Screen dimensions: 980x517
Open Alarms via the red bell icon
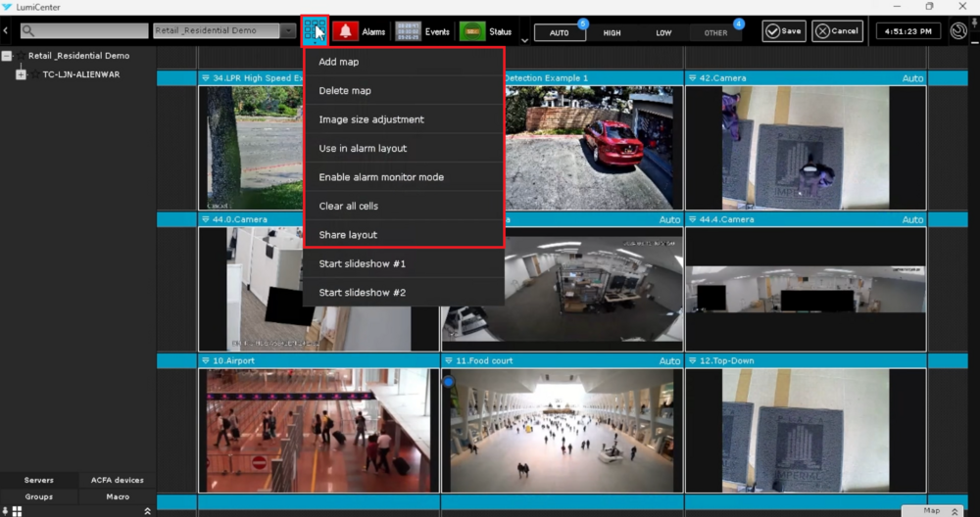click(345, 31)
